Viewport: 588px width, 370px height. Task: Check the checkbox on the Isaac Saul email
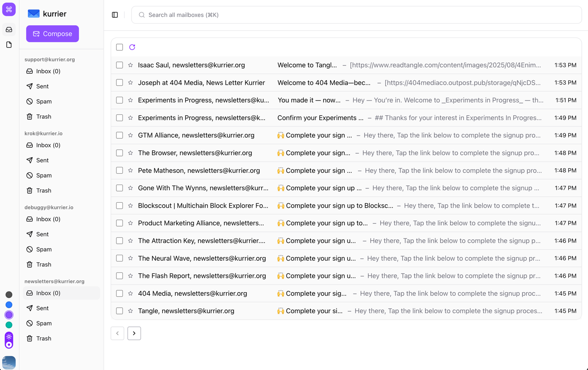pyautogui.click(x=119, y=65)
